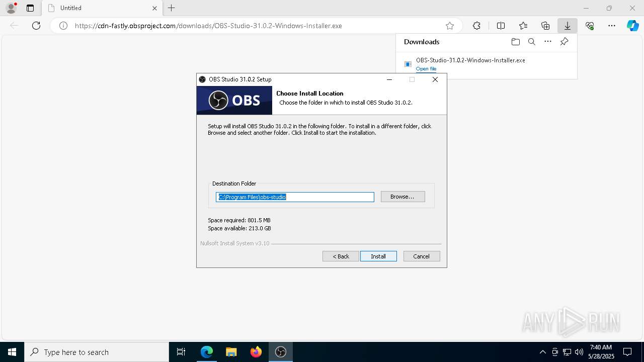644x362 pixels.
Task: Open the Copilot sidebar icon
Action: coord(632,26)
